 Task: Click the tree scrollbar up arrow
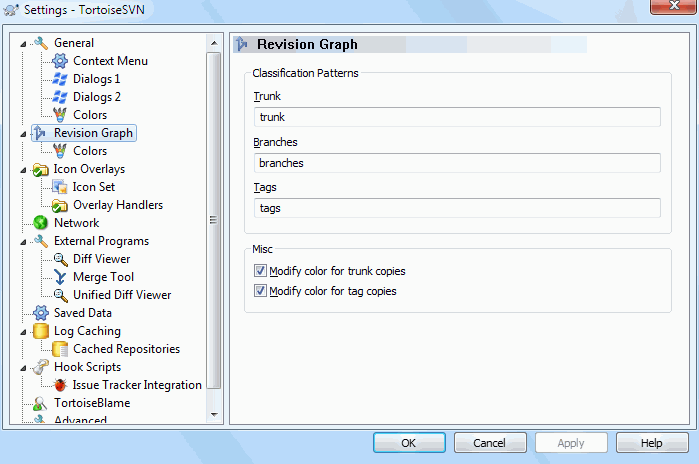point(214,43)
